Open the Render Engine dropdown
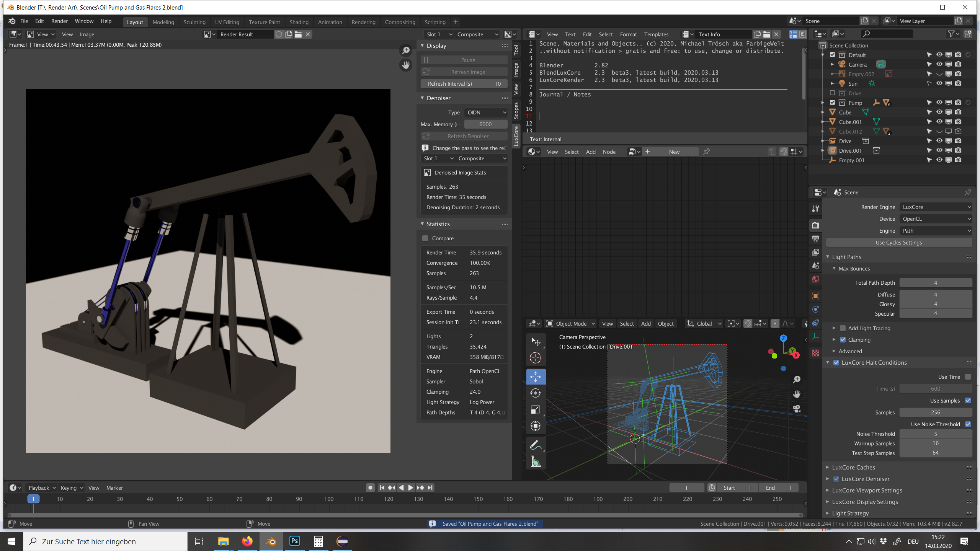This screenshot has height=551, width=980. point(935,207)
